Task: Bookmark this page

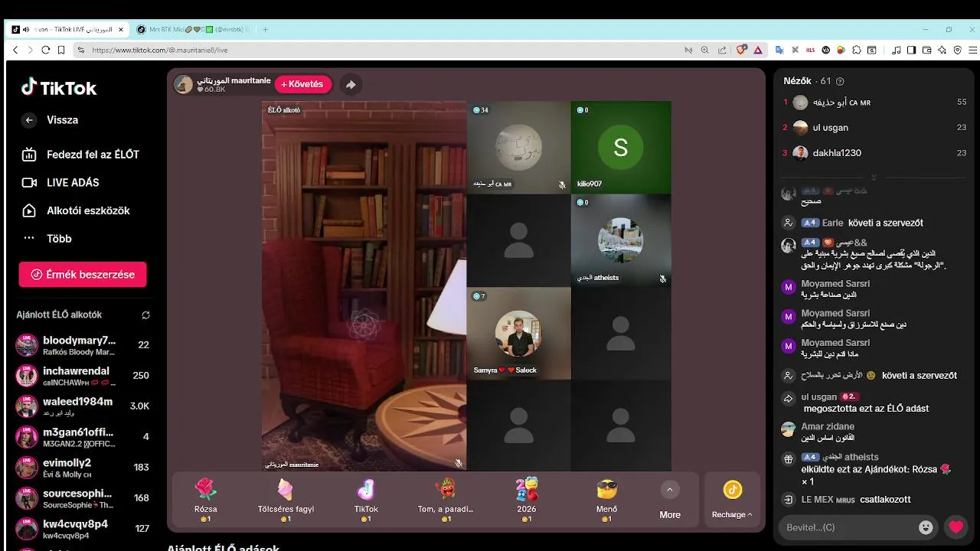Action: click(x=61, y=50)
